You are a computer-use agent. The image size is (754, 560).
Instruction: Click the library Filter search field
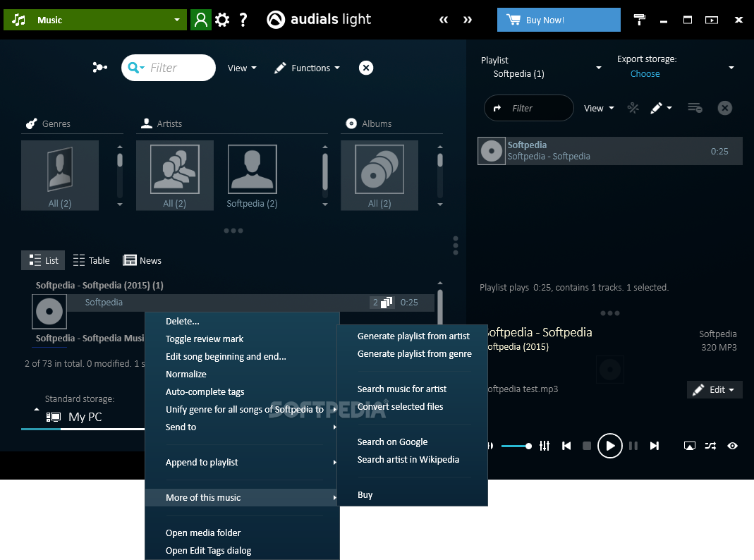click(x=169, y=68)
